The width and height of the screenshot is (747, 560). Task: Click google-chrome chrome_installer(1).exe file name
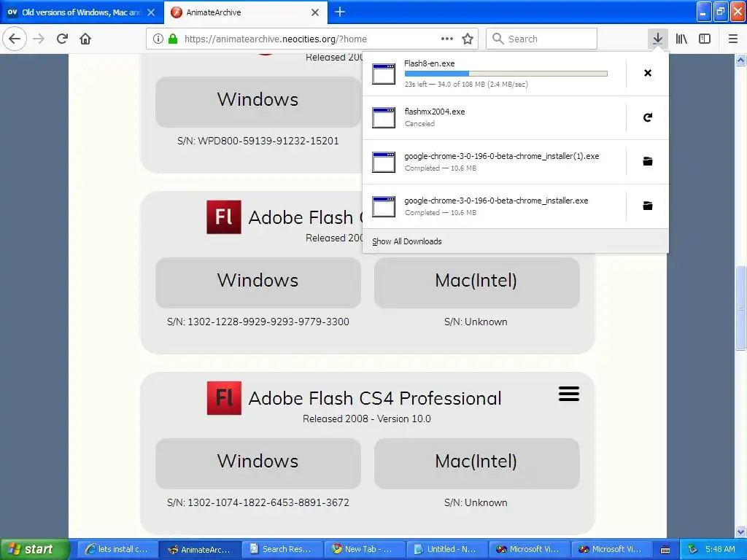pos(502,156)
